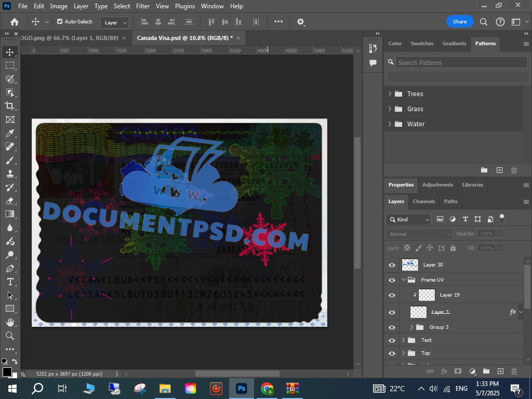
Task: Select the Eyedropper tool
Action: [10, 133]
